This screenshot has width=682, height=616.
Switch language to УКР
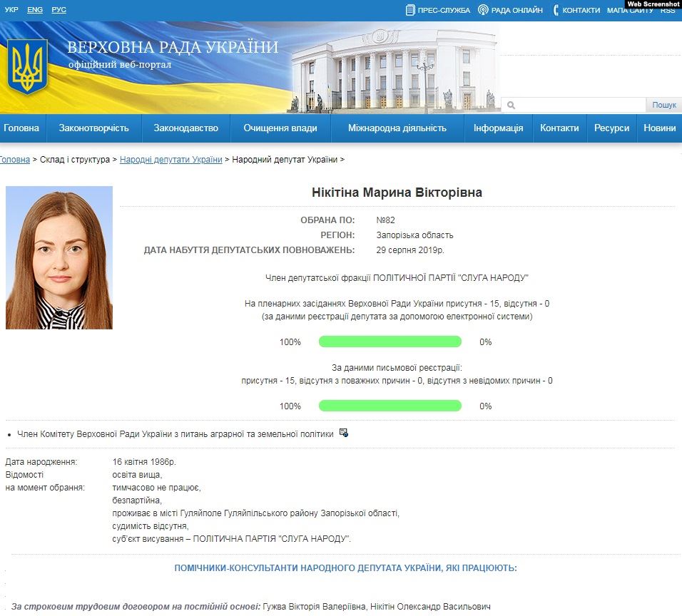(x=11, y=10)
